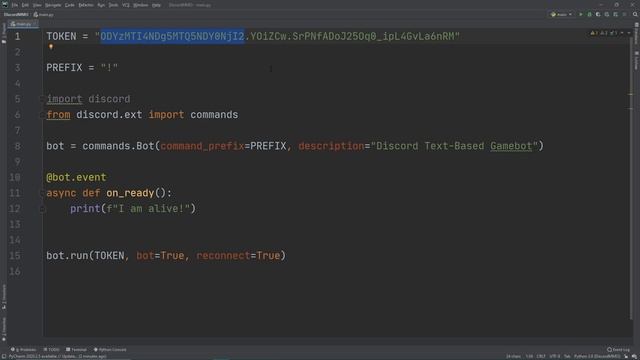Viewport: 640px width, 360px height.
Task: Click Run with Coverage icon
Action: pos(598,14)
